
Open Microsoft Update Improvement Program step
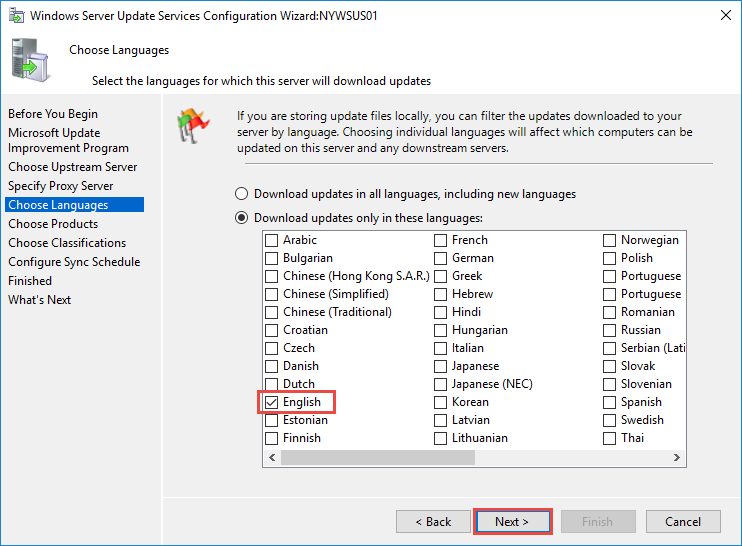pyautogui.click(x=68, y=141)
